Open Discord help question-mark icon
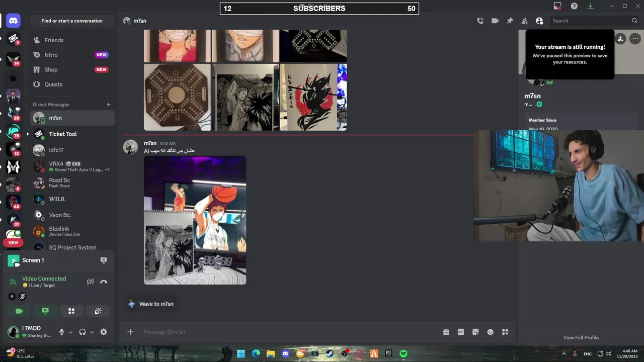The height and width of the screenshot is (362, 644). 574,6
